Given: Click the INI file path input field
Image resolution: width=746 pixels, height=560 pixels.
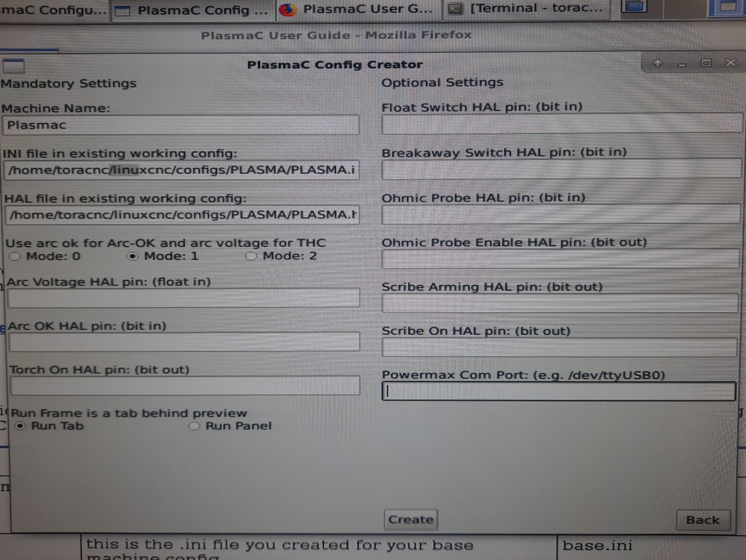Looking at the screenshot, I should 181,170.
